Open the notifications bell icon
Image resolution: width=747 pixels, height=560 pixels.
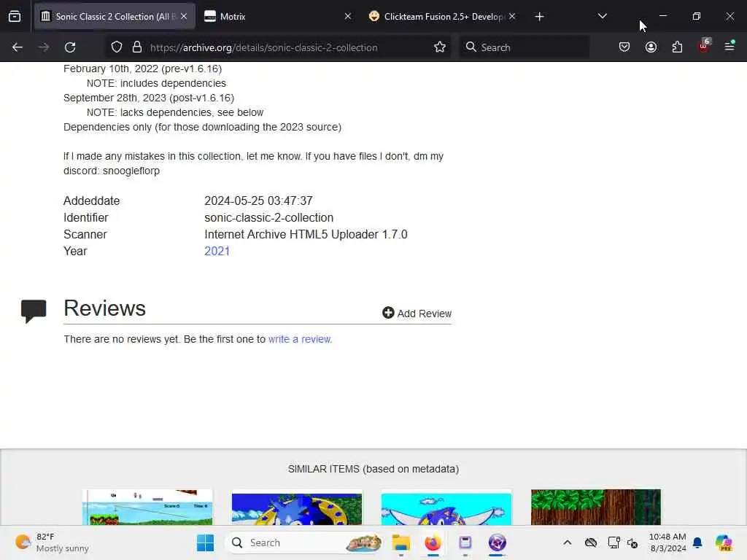coord(697,542)
